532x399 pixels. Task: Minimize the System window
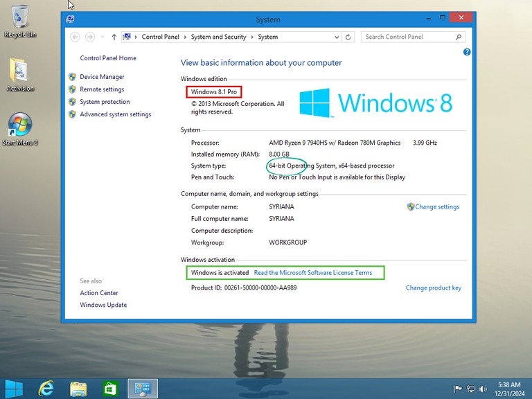(x=429, y=17)
